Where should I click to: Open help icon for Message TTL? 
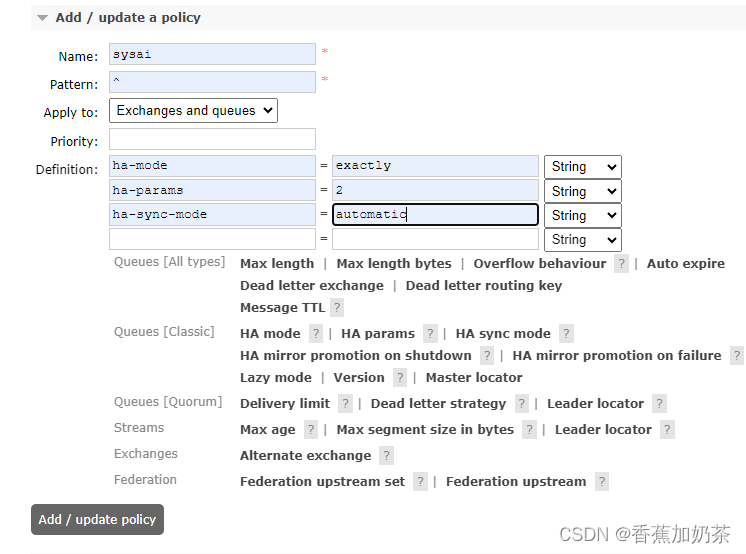pos(337,308)
